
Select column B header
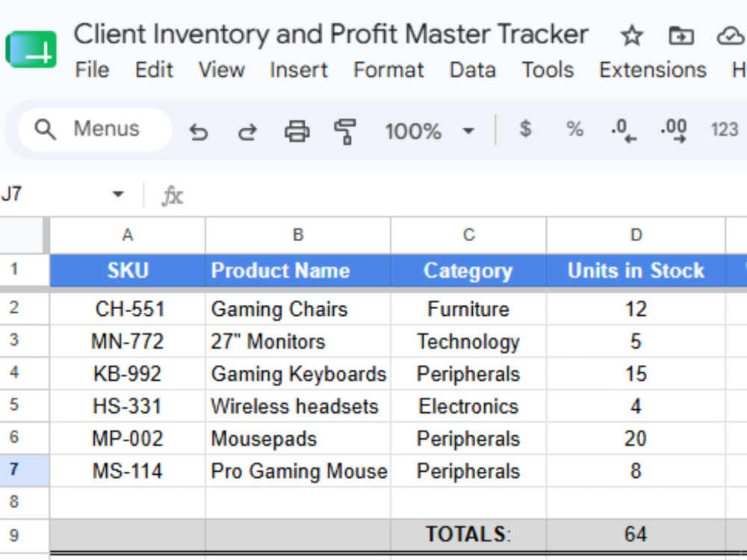click(298, 234)
